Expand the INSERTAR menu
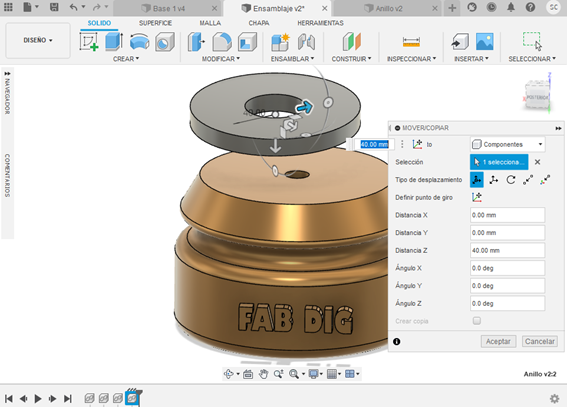The height and width of the screenshot is (407, 567). (472, 59)
